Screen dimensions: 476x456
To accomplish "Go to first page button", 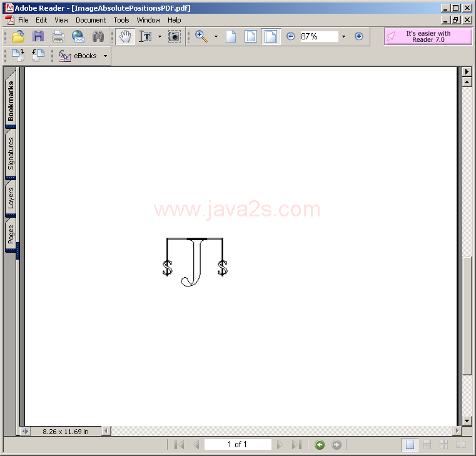I will [x=179, y=445].
